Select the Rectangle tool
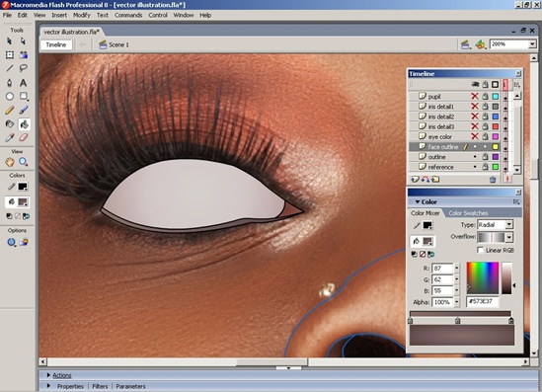Image resolution: width=542 pixels, height=392 pixels. point(23,96)
